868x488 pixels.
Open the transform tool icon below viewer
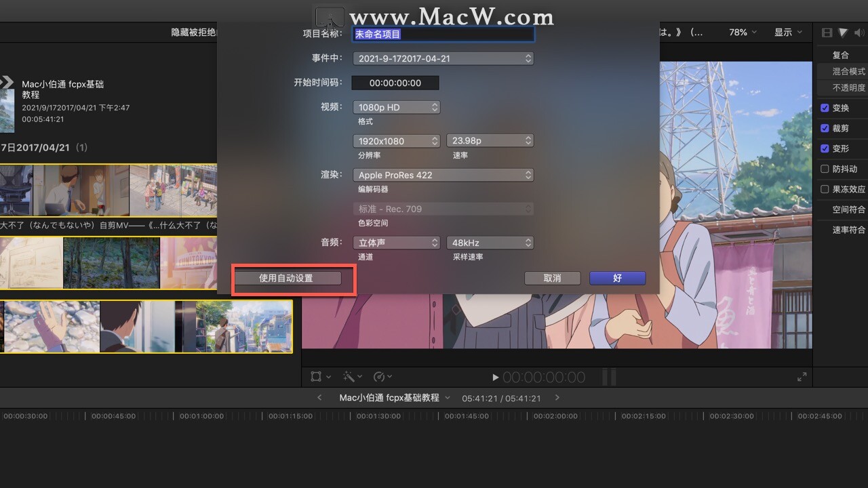[317, 376]
